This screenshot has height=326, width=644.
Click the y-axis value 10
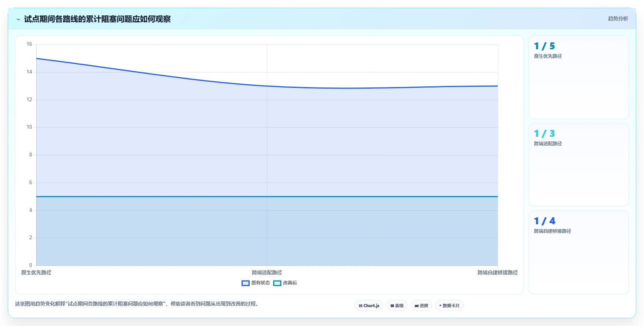29,127
